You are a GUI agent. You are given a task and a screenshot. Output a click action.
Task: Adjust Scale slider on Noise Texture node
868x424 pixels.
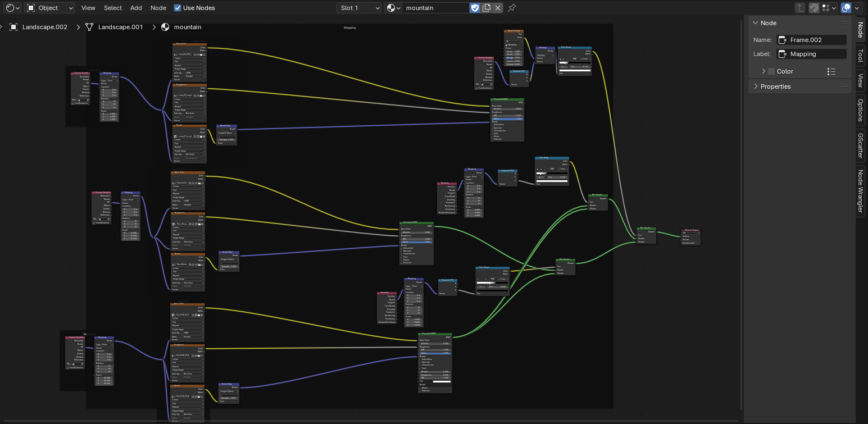point(513,51)
